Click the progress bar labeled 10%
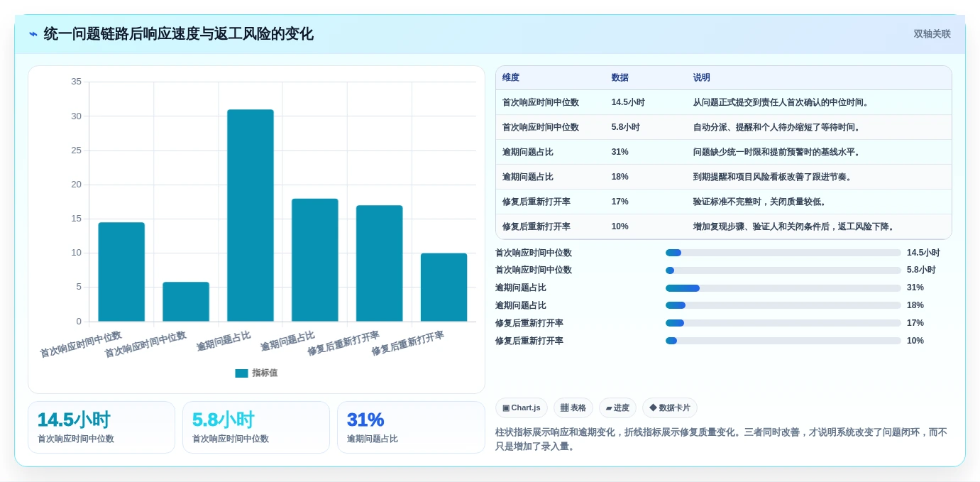 [783, 341]
